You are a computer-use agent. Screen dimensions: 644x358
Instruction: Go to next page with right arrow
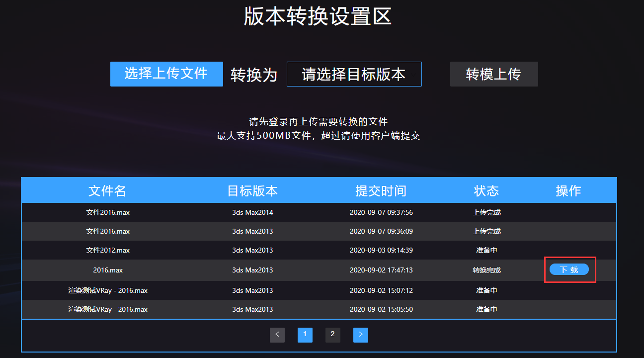(361, 335)
